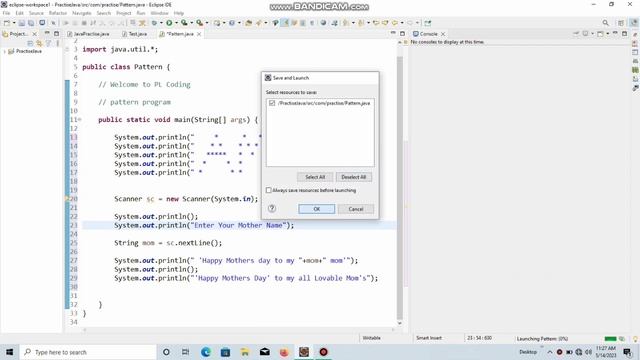Expand the PractiseJava project tree node

(x=4, y=51)
